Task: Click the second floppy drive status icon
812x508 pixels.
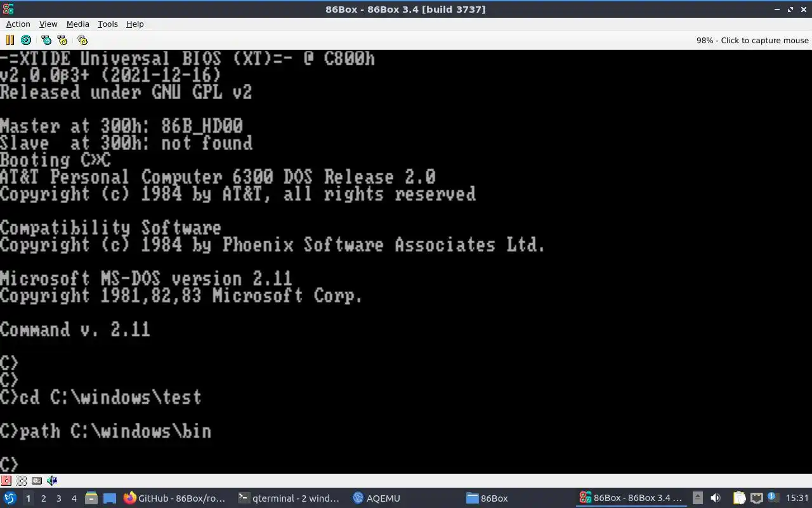Action: click(x=22, y=481)
